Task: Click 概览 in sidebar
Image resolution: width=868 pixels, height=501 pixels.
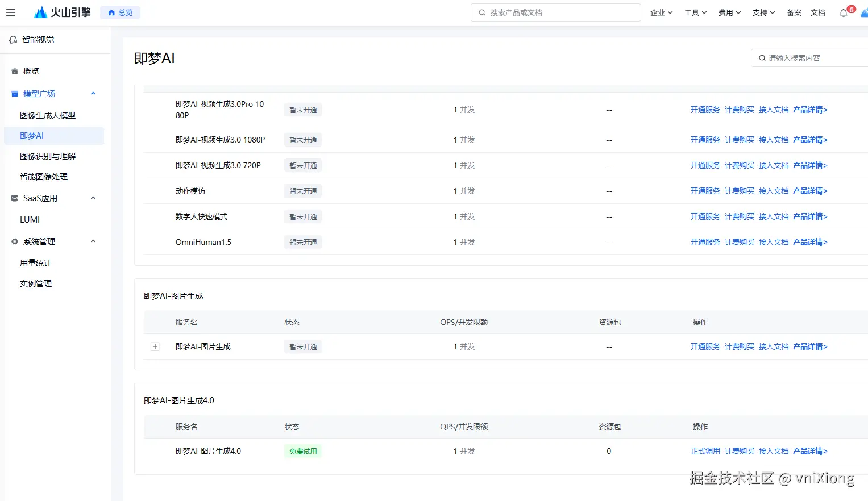Action: pos(31,72)
